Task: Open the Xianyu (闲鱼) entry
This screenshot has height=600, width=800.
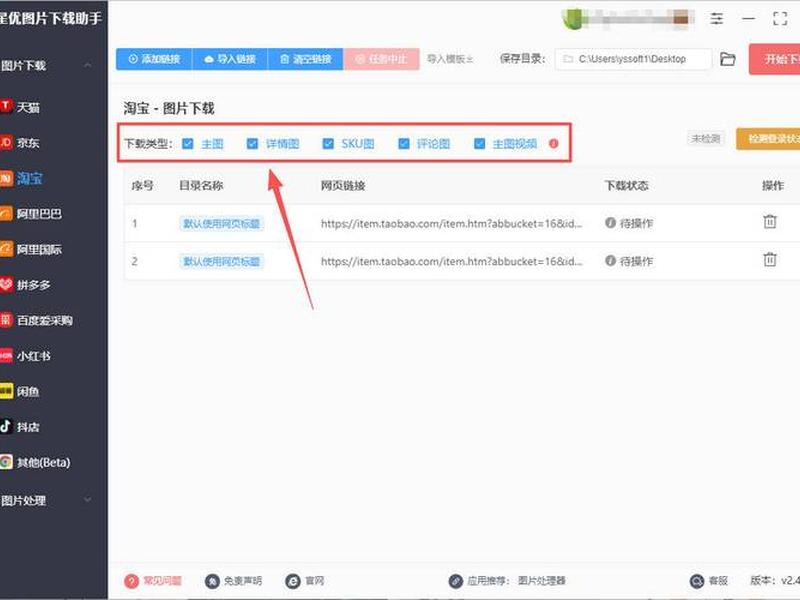Action: (20, 391)
